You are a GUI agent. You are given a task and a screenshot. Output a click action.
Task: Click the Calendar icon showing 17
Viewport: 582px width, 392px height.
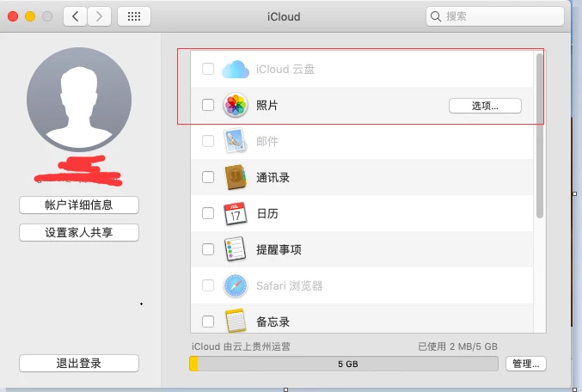tap(236, 213)
